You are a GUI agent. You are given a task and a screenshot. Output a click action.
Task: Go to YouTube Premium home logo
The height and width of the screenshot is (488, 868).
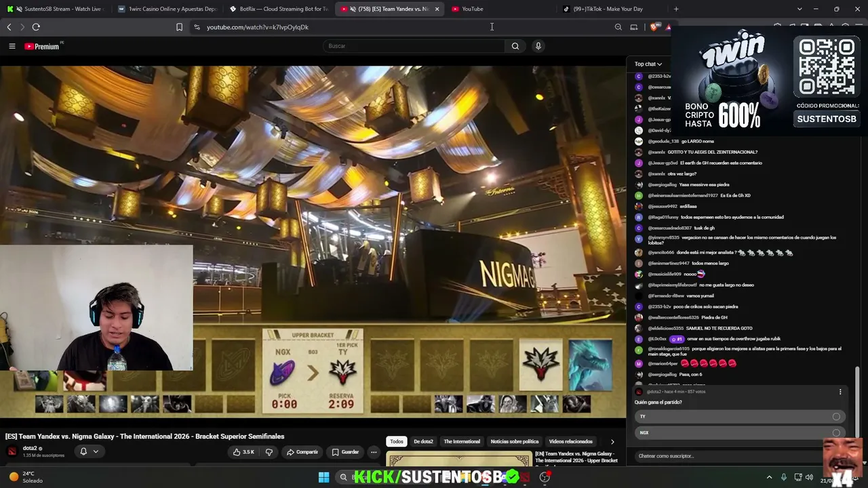coord(42,46)
